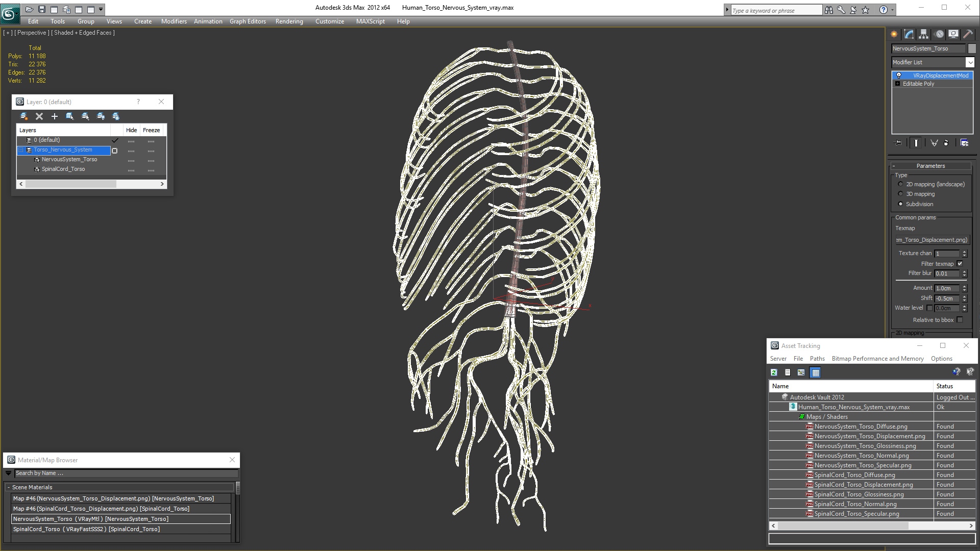Click Remove Modifier trash icon
Image resolution: width=980 pixels, height=551 pixels.
(946, 143)
